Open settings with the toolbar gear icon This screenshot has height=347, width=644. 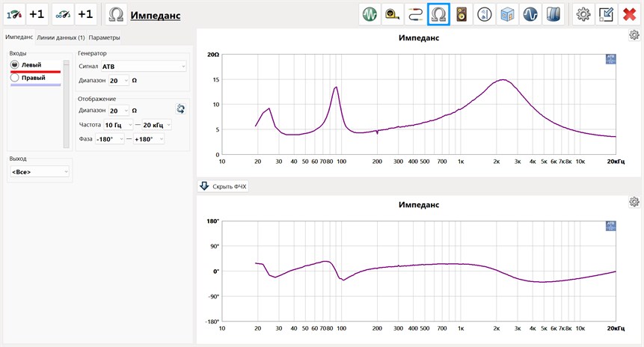click(x=583, y=13)
